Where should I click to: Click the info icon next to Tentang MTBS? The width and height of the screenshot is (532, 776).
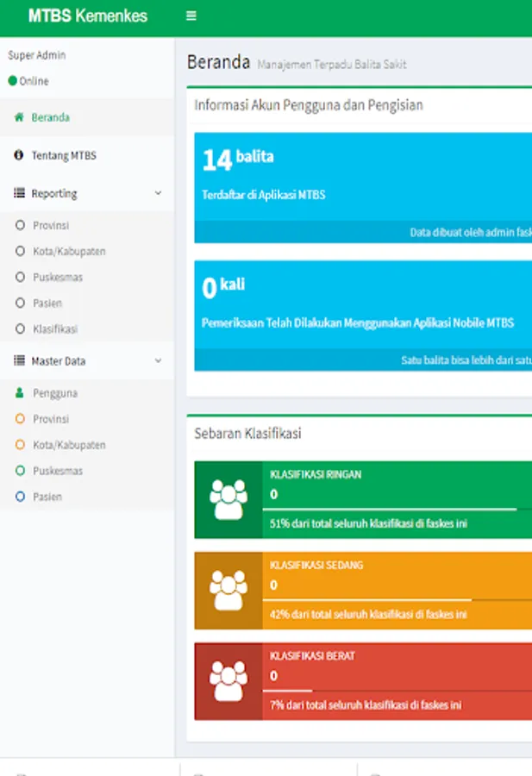tap(19, 155)
